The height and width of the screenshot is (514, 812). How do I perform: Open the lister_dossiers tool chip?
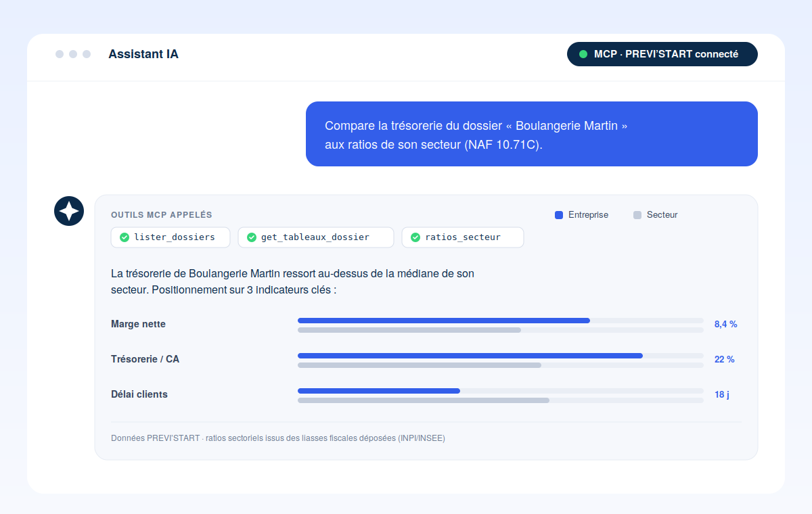pyautogui.click(x=171, y=237)
